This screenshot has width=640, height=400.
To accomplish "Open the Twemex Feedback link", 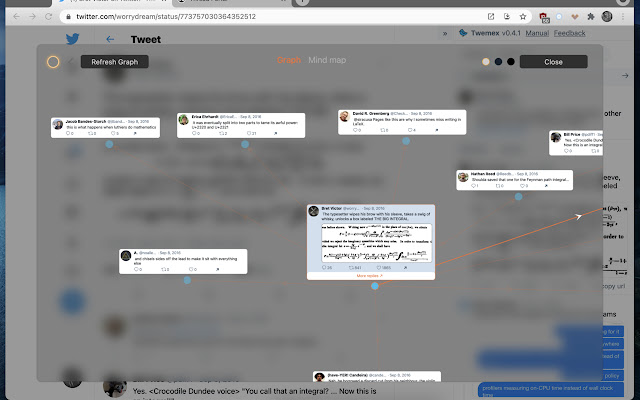I will (569, 33).
